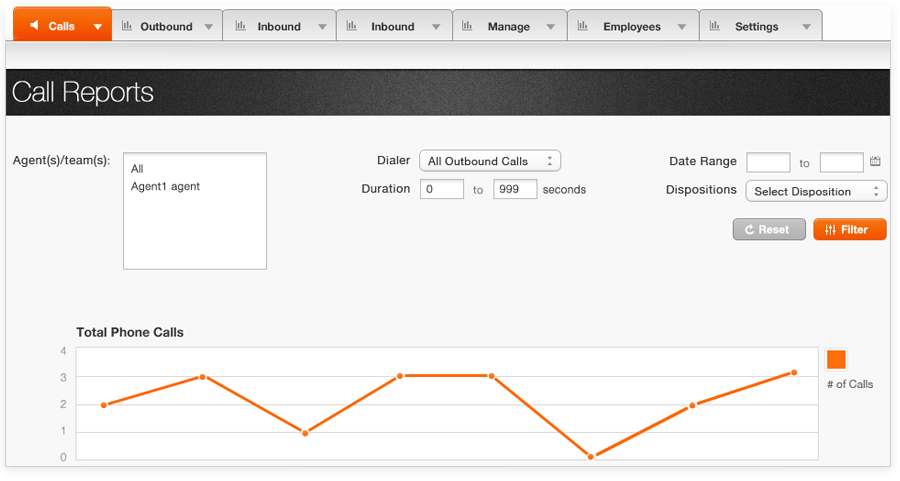
Task: Click the # of Calls legend label
Action: click(849, 384)
